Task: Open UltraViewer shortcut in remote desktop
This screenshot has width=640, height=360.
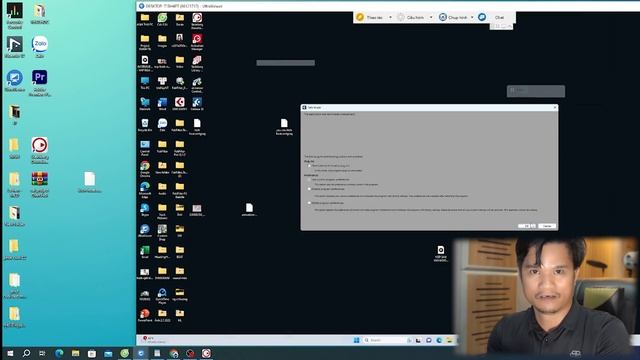Action: (145, 229)
